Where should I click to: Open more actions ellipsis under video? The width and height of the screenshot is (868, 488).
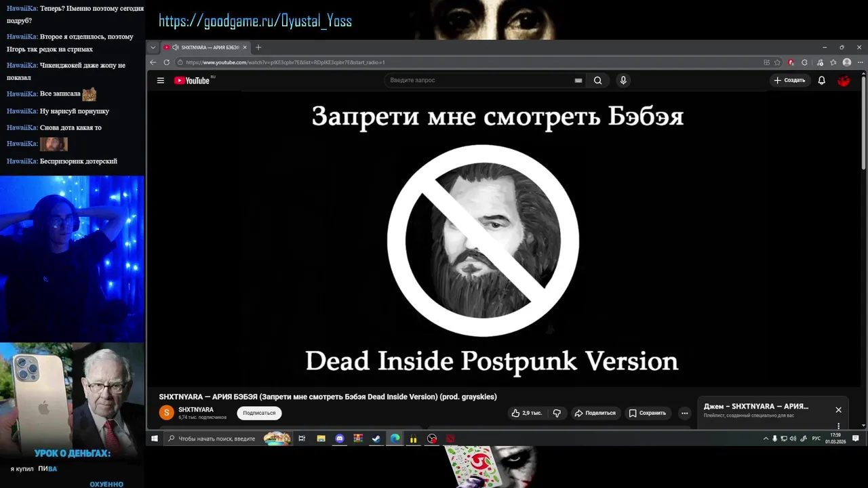pyautogui.click(x=685, y=413)
